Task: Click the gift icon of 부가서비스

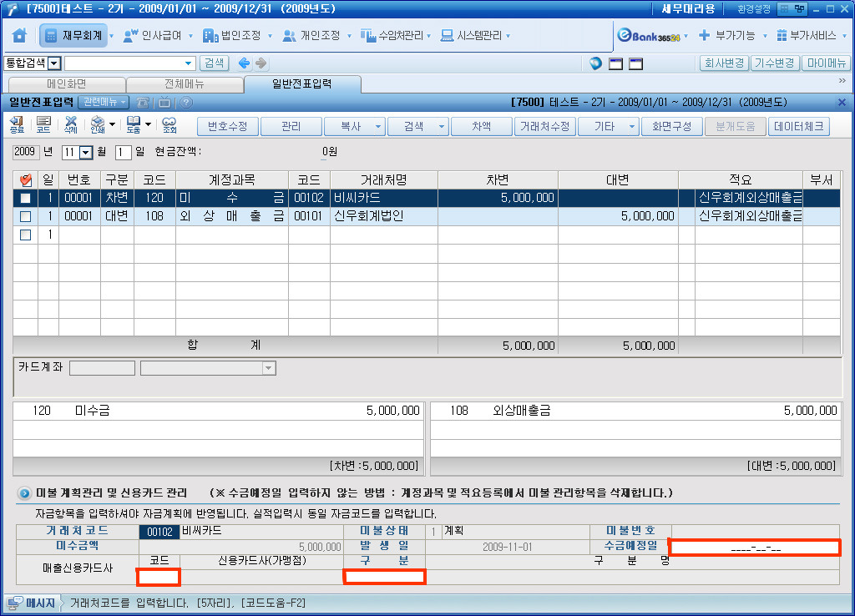Action: (x=782, y=35)
